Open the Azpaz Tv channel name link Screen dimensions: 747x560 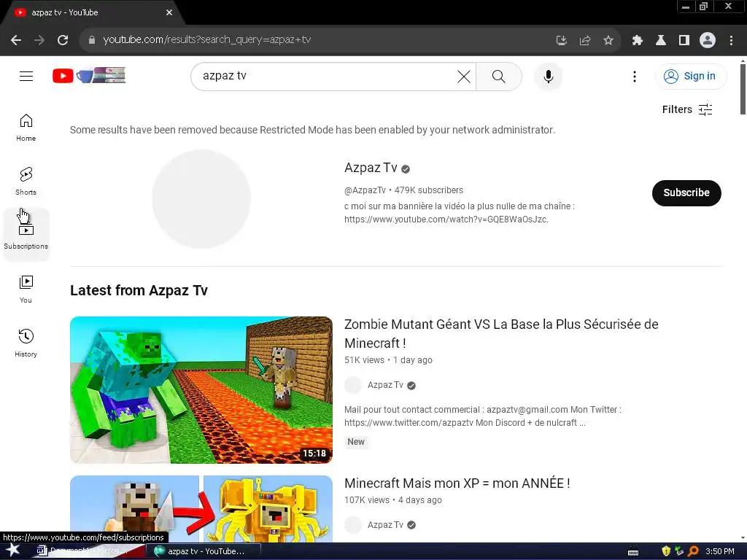[371, 168]
